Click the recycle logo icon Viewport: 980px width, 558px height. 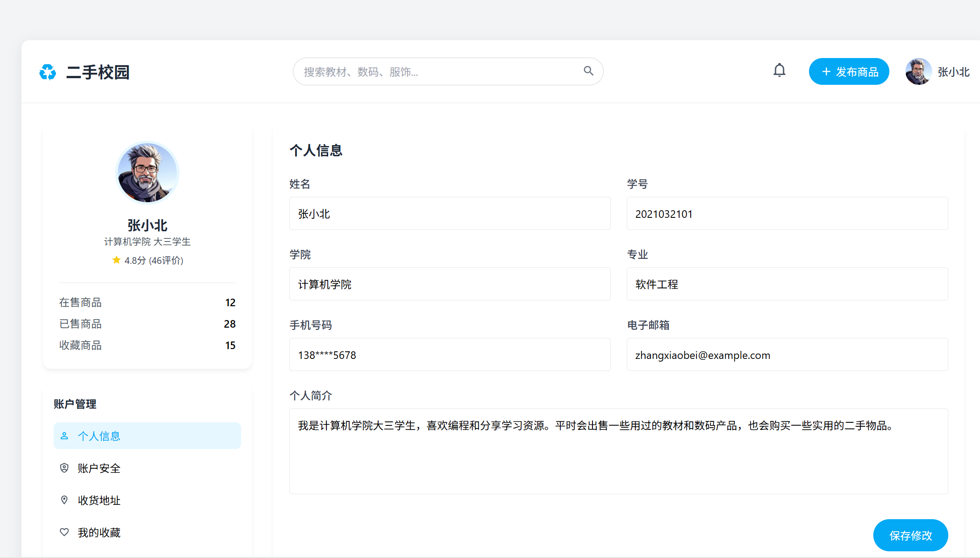pos(47,72)
